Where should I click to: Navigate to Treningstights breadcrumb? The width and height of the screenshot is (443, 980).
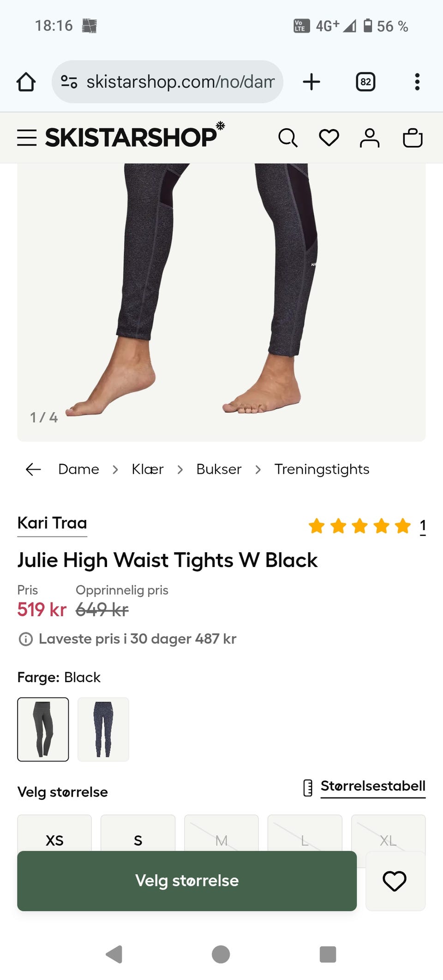tap(322, 469)
